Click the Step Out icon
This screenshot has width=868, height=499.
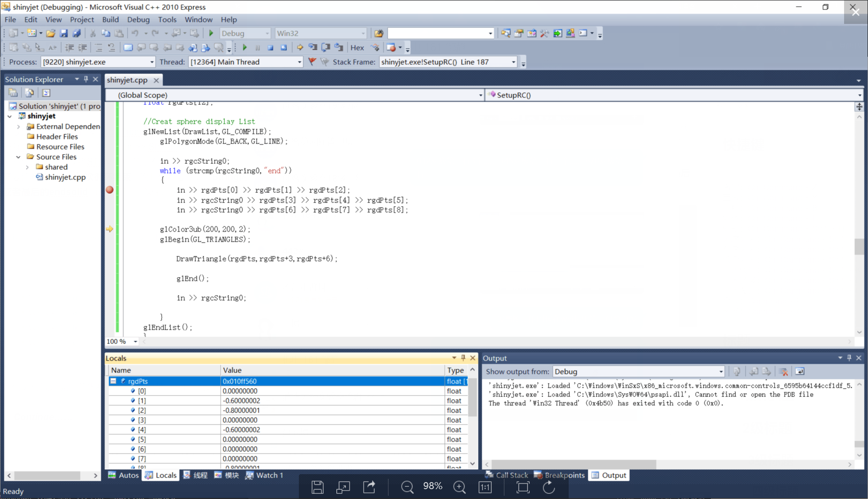click(339, 47)
